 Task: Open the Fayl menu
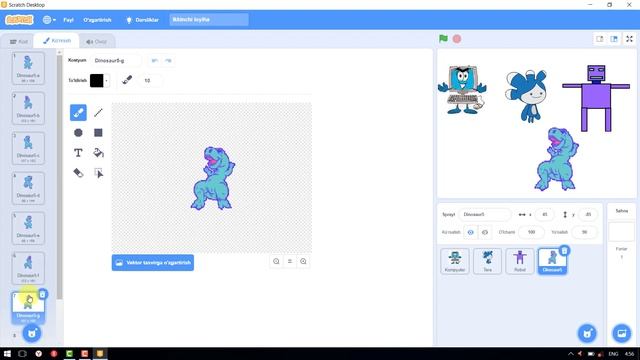[x=69, y=20]
